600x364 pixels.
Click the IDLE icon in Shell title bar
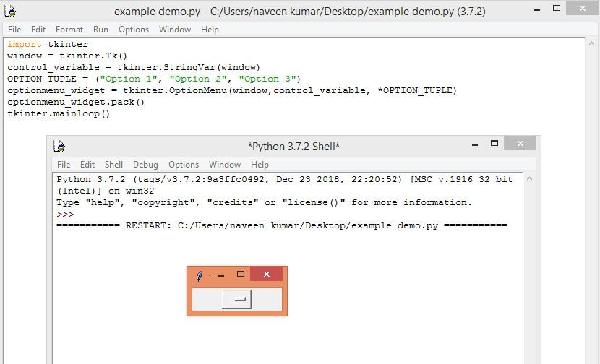click(x=59, y=146)
